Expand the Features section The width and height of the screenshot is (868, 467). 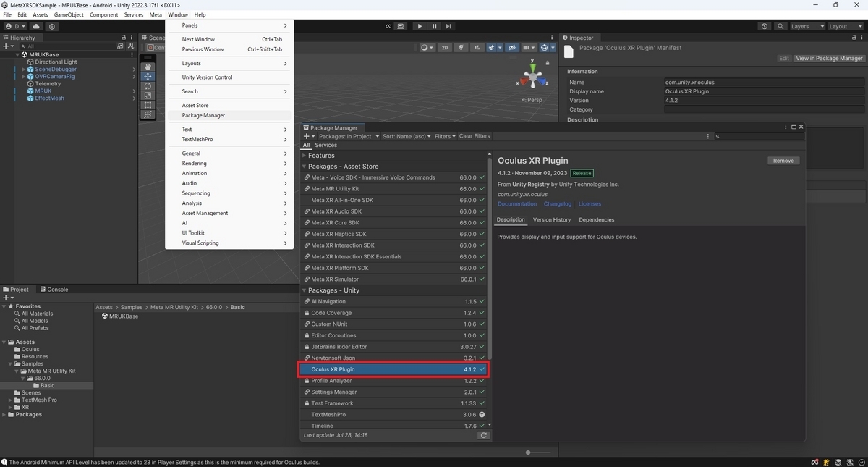click(x=305, y=155)
